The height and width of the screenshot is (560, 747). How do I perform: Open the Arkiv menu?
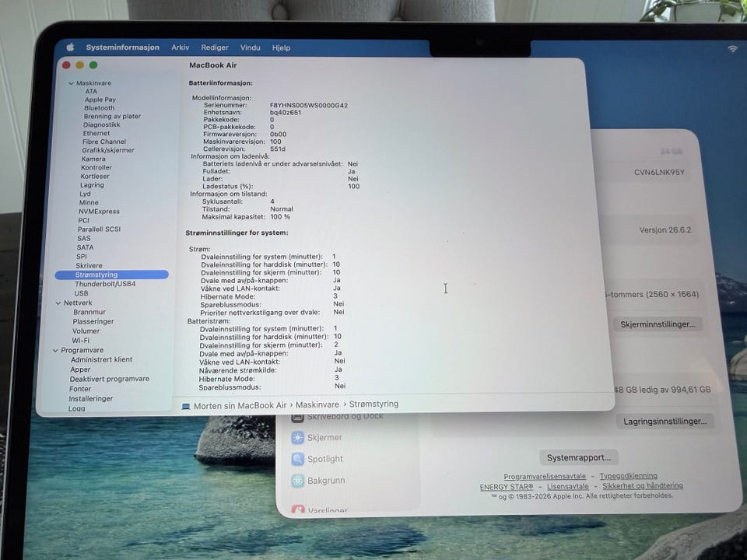click(x=180, y=47)
